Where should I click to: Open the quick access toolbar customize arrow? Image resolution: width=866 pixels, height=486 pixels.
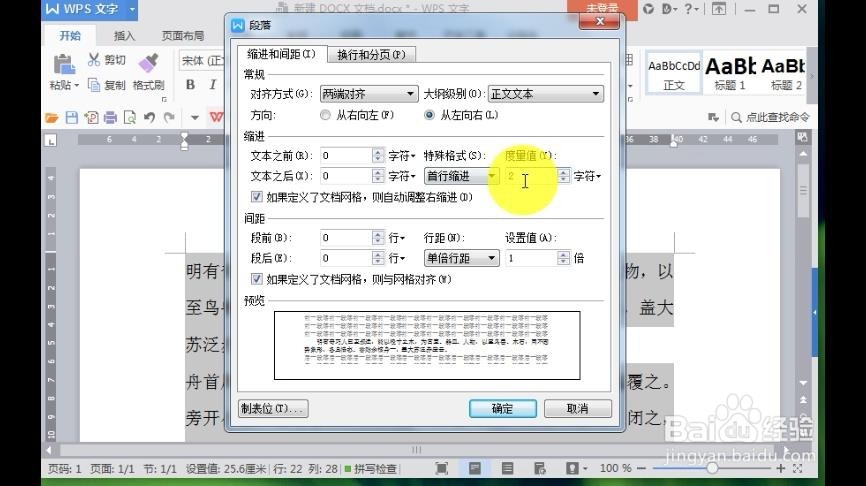(194, 117)
